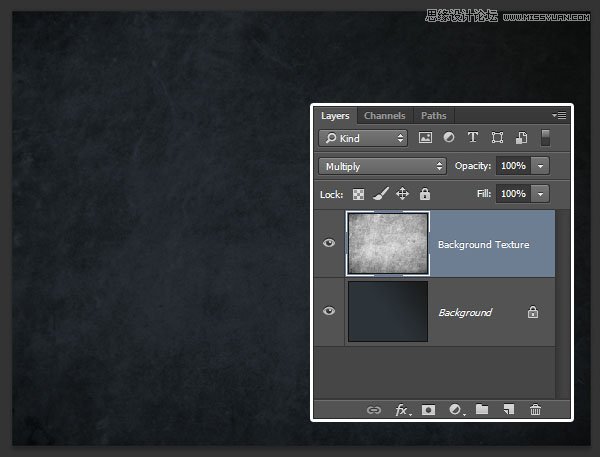Click the shape layer filter icon
The height and width of the screenshot is (457, 600).
click(497, 138)
